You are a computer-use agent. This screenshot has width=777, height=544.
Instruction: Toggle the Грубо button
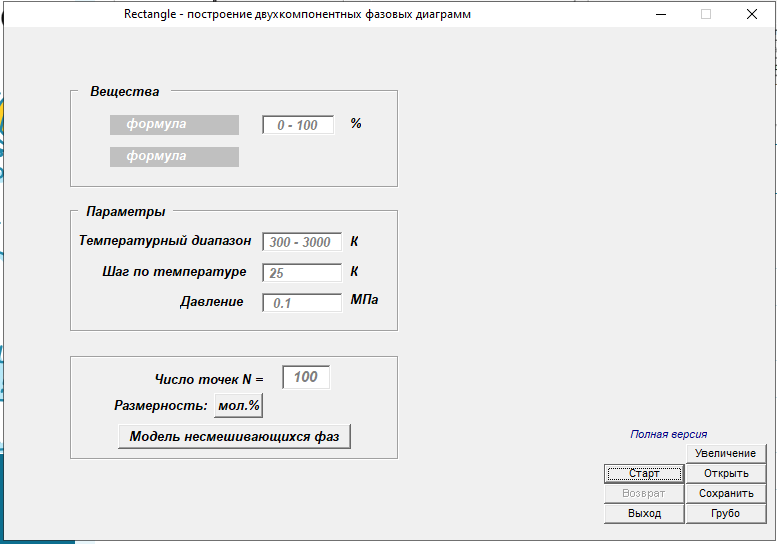(726, 514)
